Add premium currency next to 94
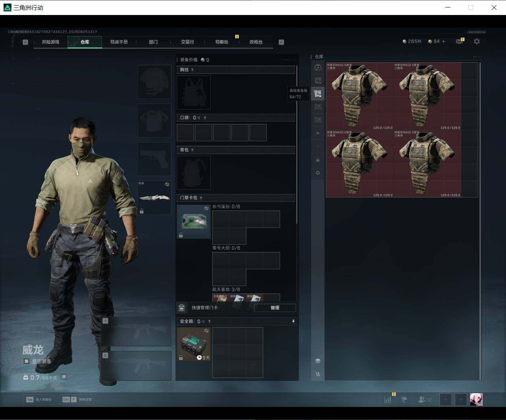Image resolution: width=506 pixels, height=420 pixels. (444, 41)
